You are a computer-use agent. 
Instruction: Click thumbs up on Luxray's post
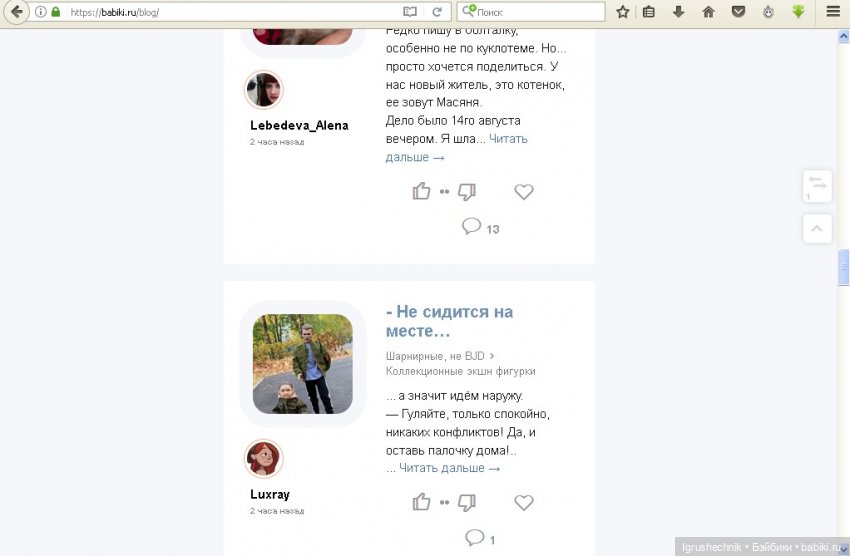[x=421, y=502]
